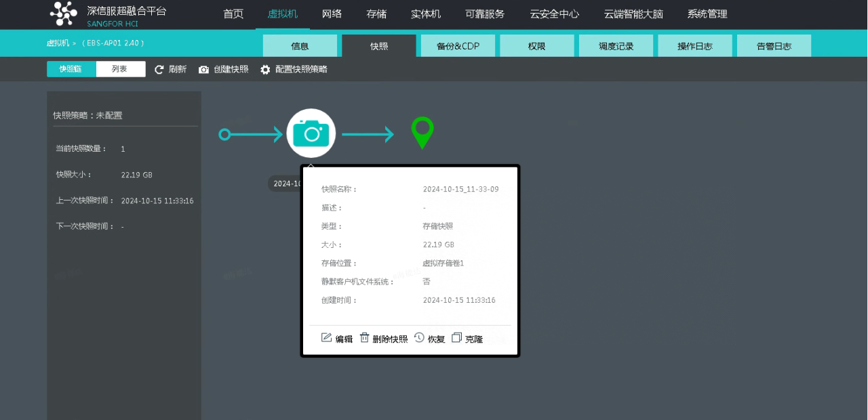Open the 网络 menu

click(x=332, y=14)
